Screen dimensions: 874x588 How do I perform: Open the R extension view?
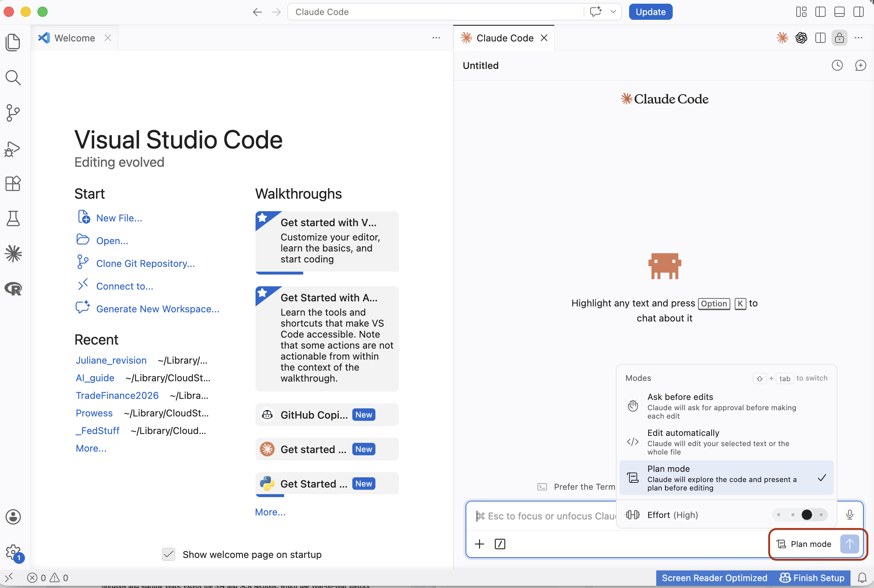[x=13, y=289]
